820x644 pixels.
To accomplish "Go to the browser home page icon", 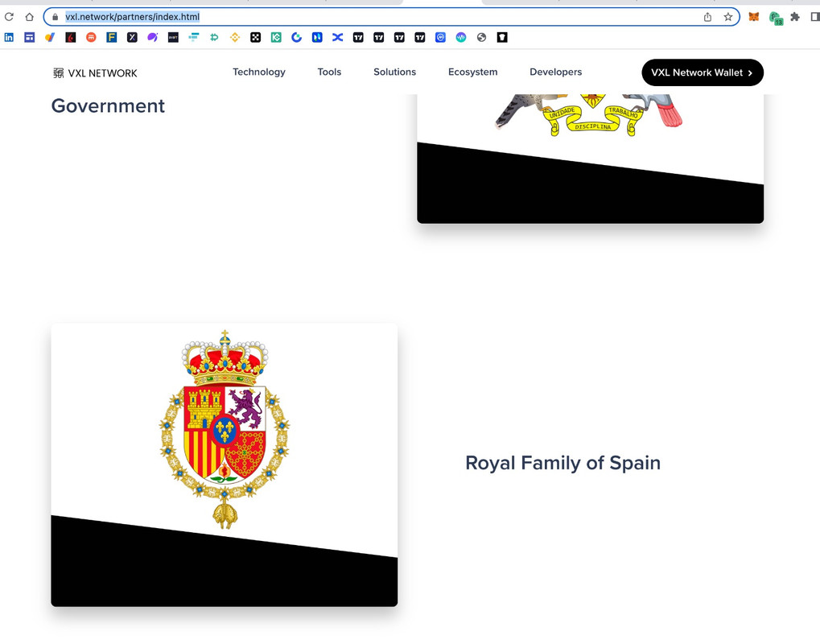I will coord(29,17).
